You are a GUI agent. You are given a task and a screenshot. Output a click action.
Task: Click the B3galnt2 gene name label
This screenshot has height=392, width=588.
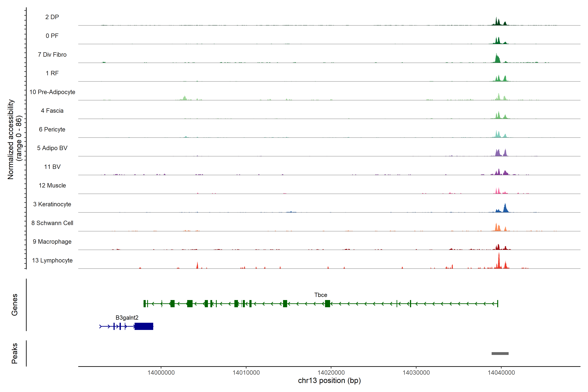[127, 318]
